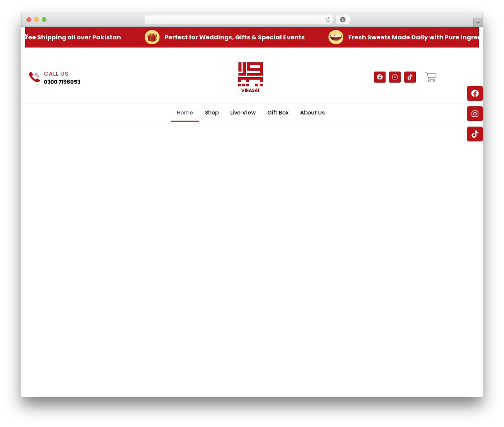Click the Virasat logo

pos(250,77)
